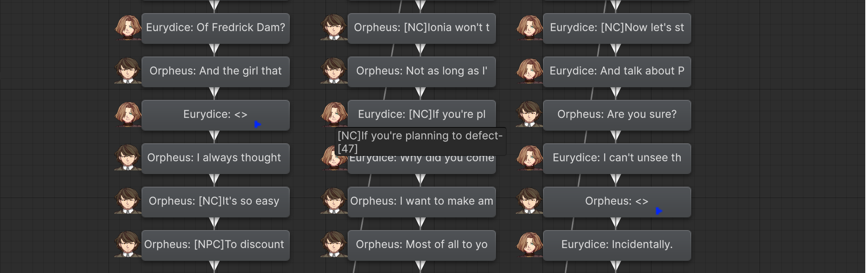This screenshot has width=868, height=273.
Task: Click the blue arrow on the 'Orpheus: <>' node
Action: [x=659, y=211]
